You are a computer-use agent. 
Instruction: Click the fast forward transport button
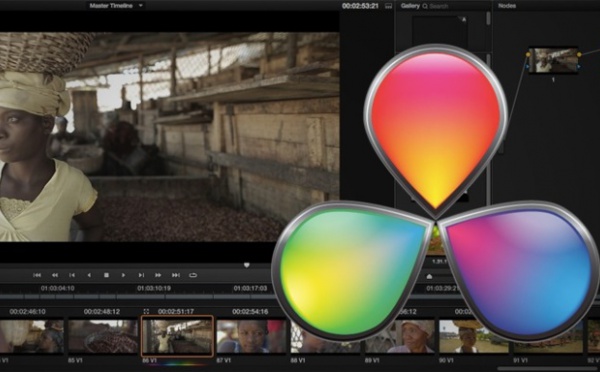[158, 275]
